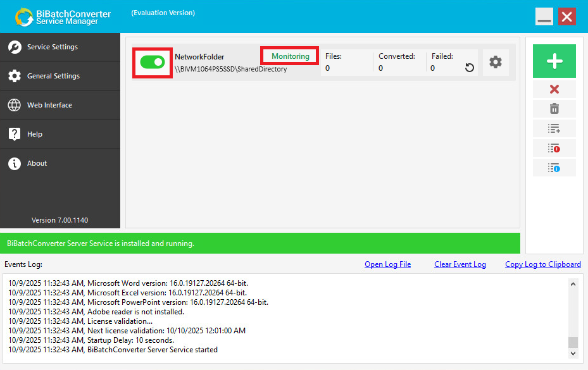Reset the job counters with refresh icon
This screenshot has width=588, height=370.
tap(469, 68)
